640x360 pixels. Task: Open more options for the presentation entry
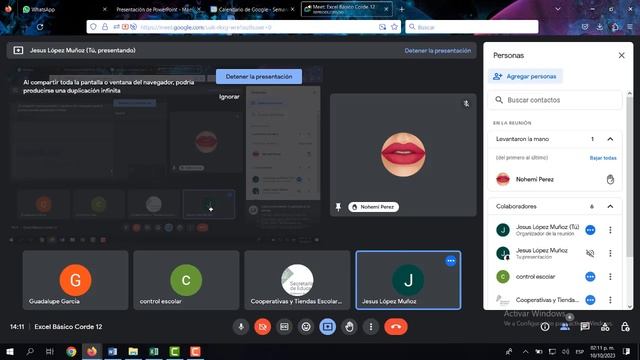tap(610, 253)
